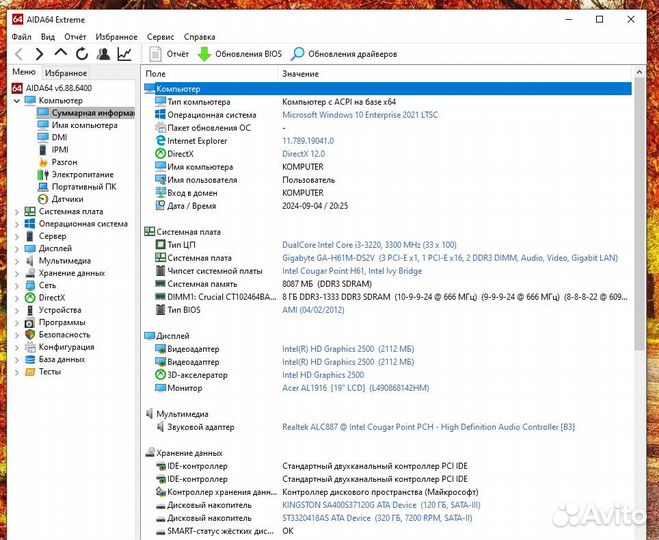Expand the Сеть tree node

17,286
